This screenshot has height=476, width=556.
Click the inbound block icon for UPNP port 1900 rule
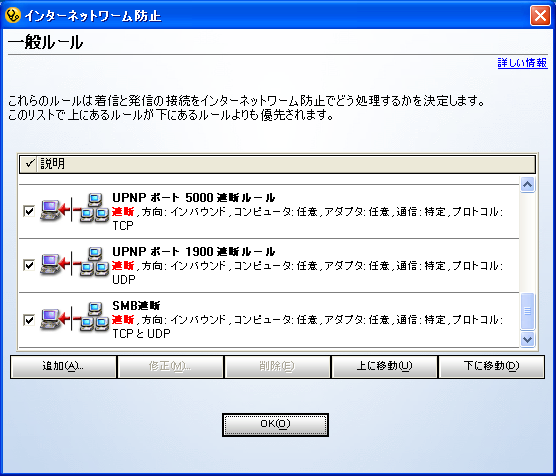click(x=74, y=262)
